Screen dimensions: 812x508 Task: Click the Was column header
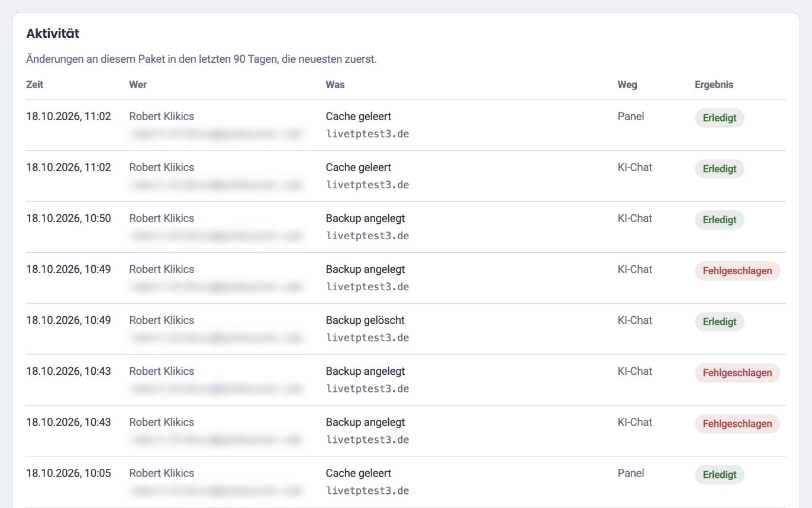pyautogui.click(x=335, y=85)
